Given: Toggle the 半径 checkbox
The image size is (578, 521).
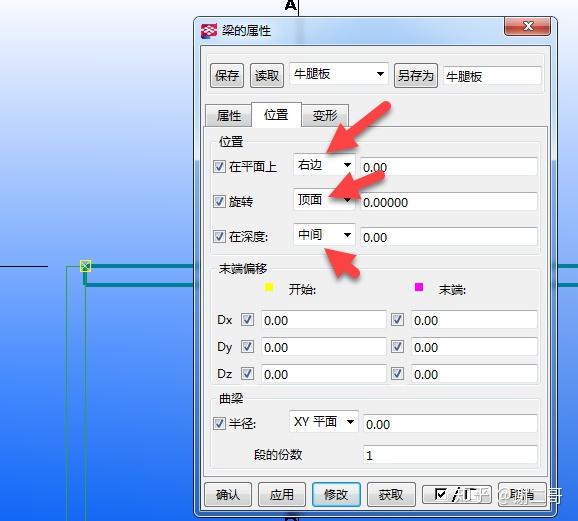Looking at the screenshot, I should (219, 423).
